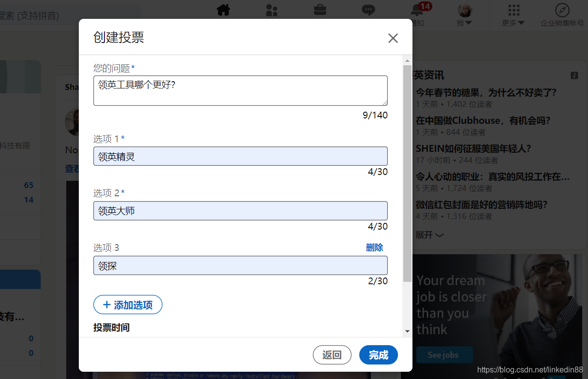Open the Messaging chat bubble icon
Screen dimensions: 588x379
click(x=368, y=10)
